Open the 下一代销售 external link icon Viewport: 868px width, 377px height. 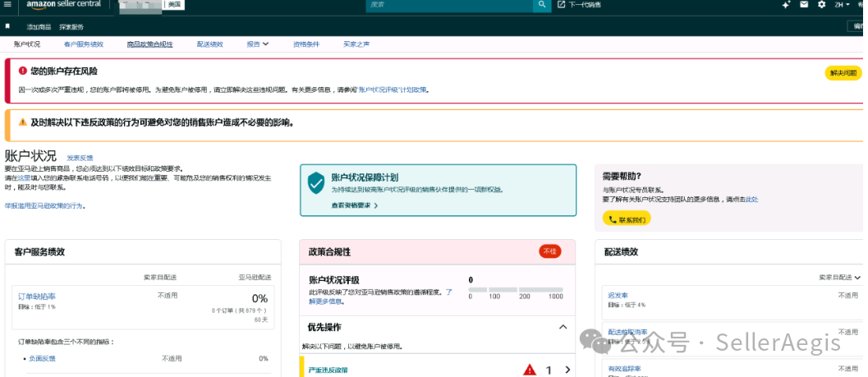click(561, 4)
